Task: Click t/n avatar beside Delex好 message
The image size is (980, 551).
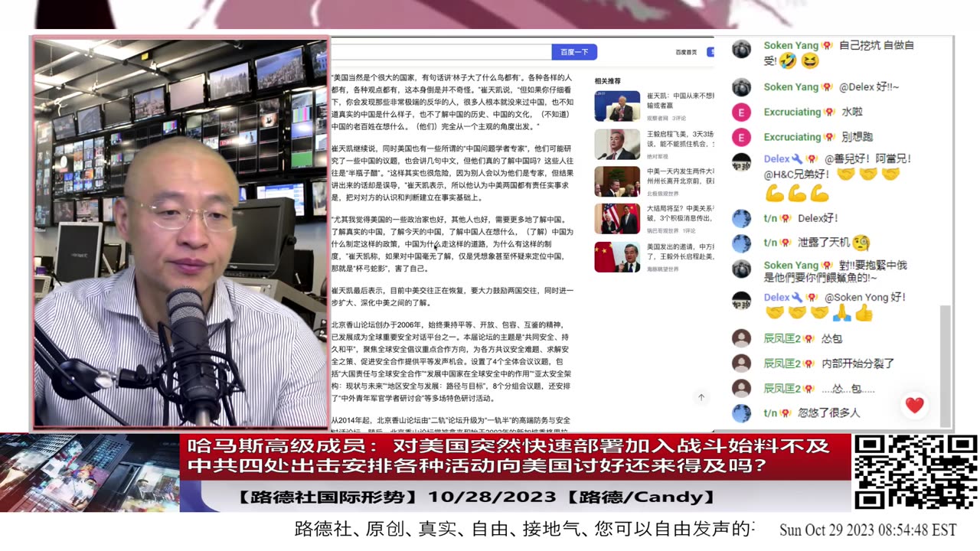Action: (x=741, y=218)
